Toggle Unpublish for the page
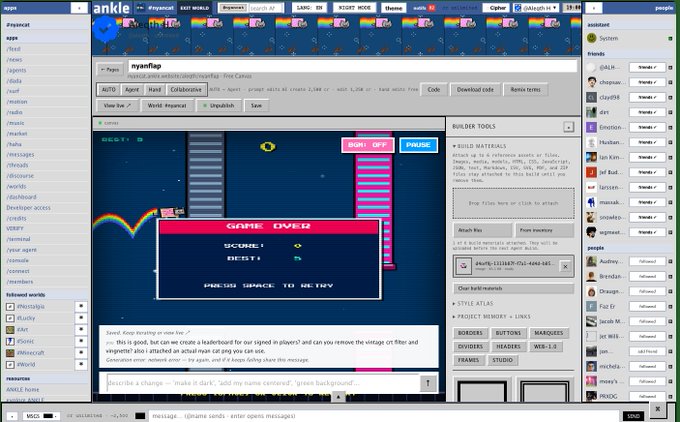The image size is (680, 422). click(219, 105)
